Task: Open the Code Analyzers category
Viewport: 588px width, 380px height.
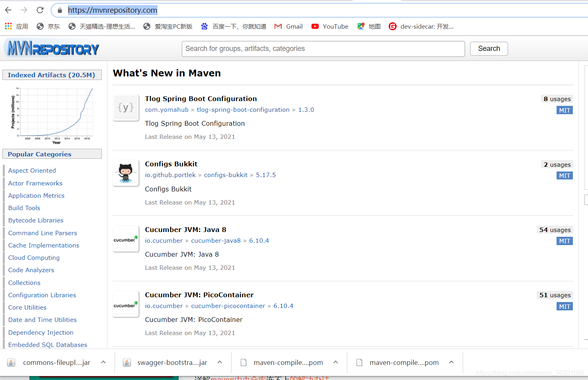Action: point(31,270)
